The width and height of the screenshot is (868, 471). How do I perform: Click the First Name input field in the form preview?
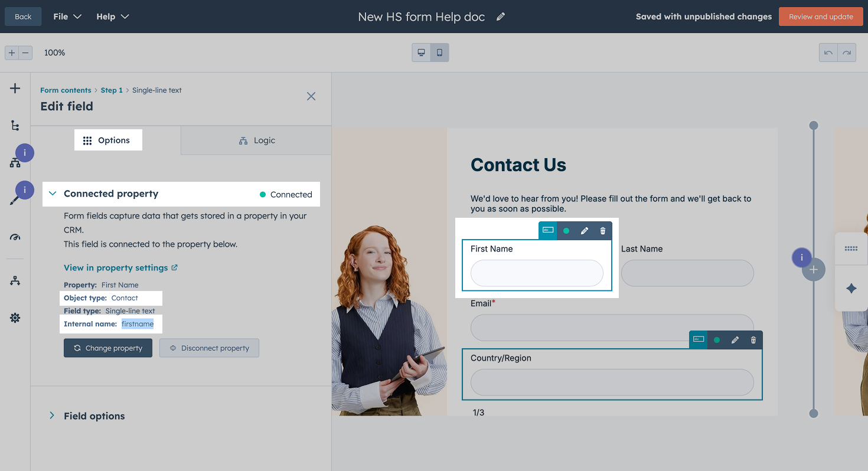(536, 273)
